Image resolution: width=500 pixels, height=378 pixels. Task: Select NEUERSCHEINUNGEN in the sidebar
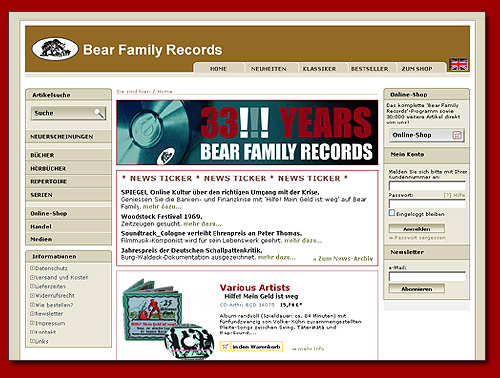[x=68, y=137]
